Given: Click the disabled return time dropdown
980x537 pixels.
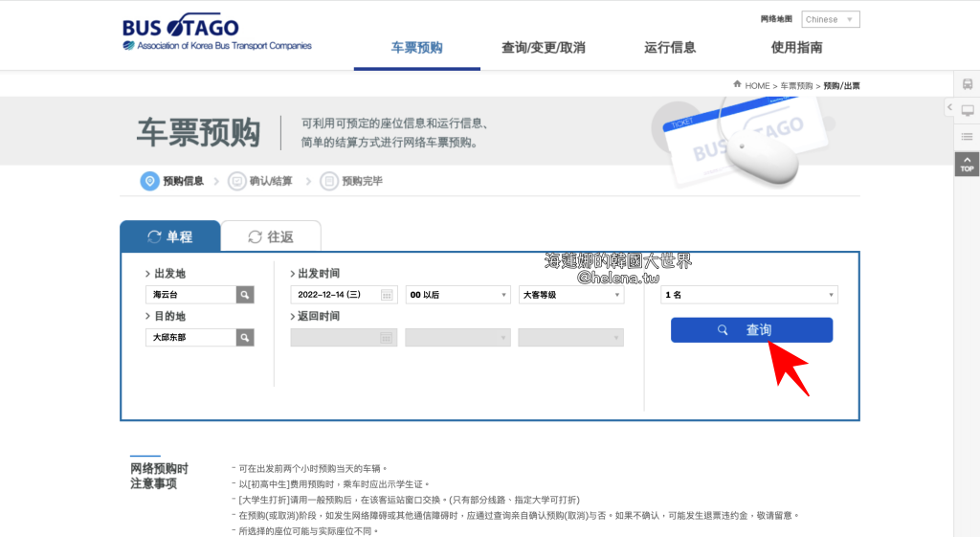Looking at the screenshot, I should (458, 338).
